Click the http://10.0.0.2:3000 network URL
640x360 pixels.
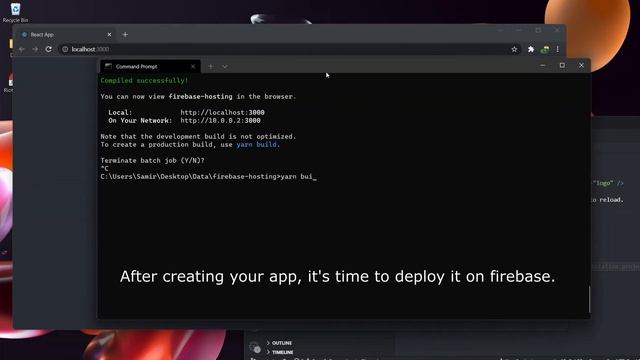click(x=220, y=120)
